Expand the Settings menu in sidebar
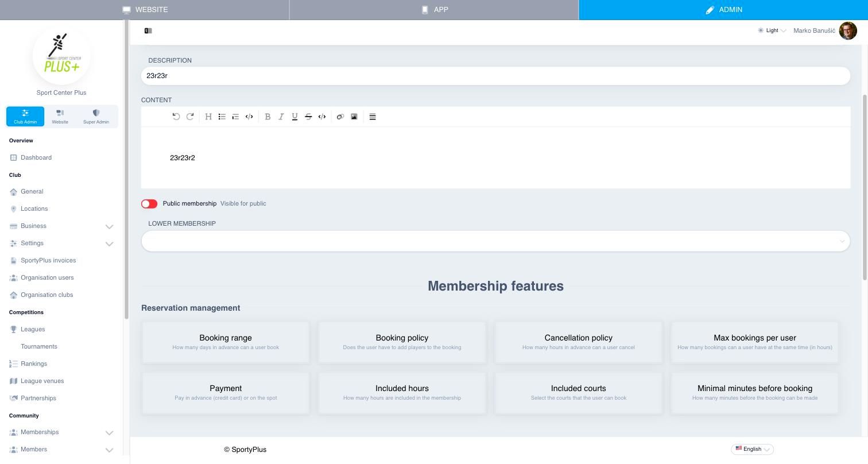 [61, 243]
